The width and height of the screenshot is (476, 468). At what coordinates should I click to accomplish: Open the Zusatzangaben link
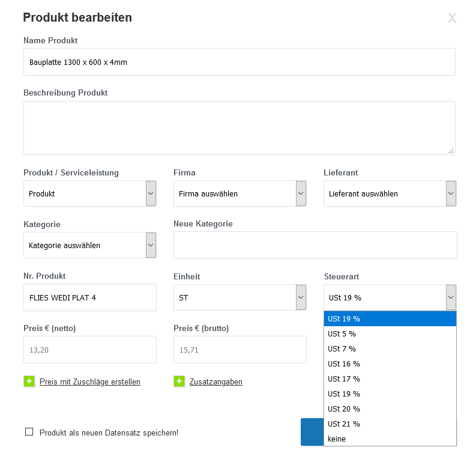click(216, 381)
